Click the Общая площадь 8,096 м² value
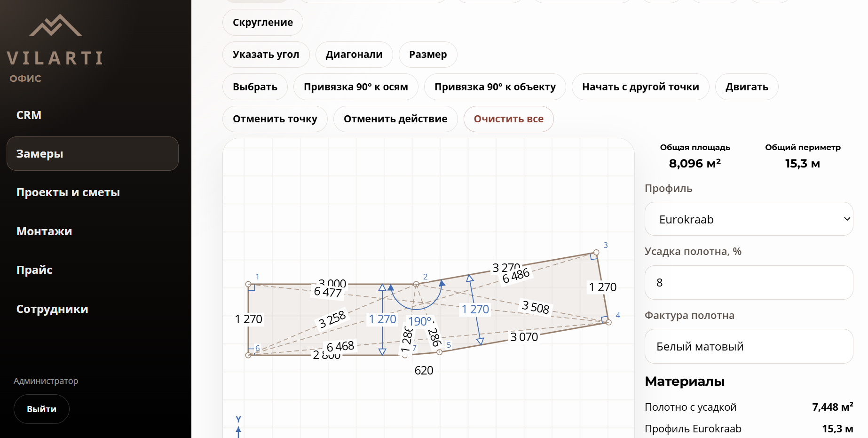Image resolution: width=868 pixels, height=438 pixels. tap(695, 164)
